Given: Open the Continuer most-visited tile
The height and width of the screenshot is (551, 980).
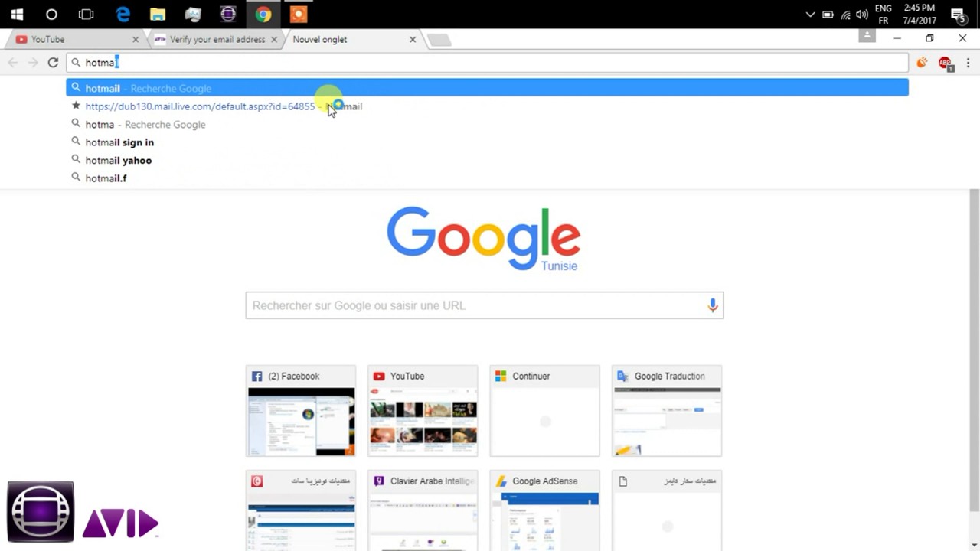Looking at the screenshot, I should 545,411.
